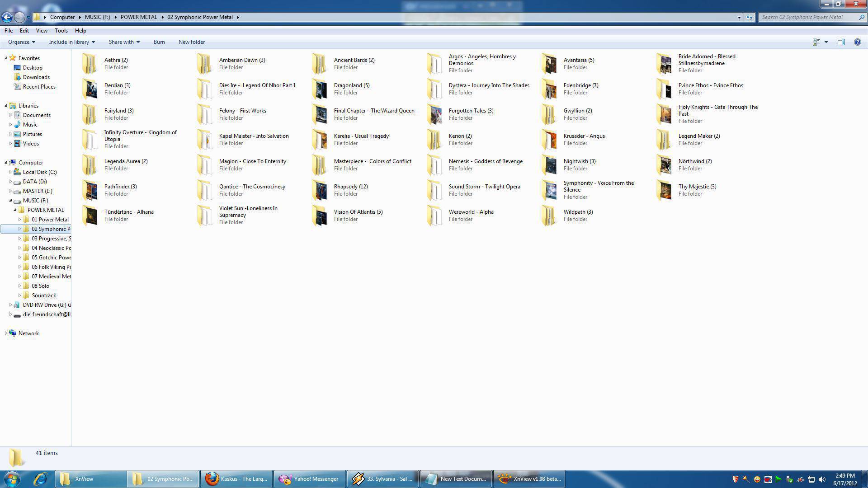The width and height of the screenshot is (868, 488).
Task: Select the Music library
Action: (30, 125)
